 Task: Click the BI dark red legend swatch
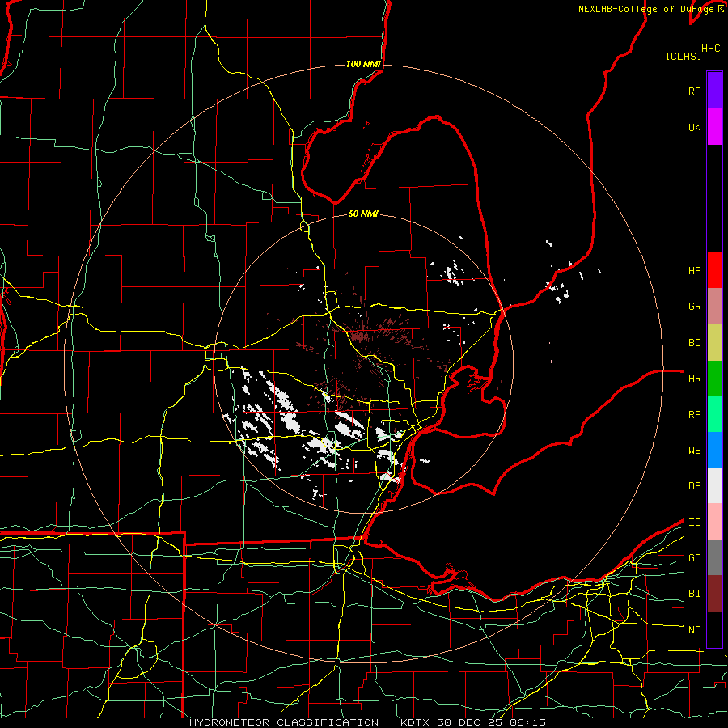point(714,594)
